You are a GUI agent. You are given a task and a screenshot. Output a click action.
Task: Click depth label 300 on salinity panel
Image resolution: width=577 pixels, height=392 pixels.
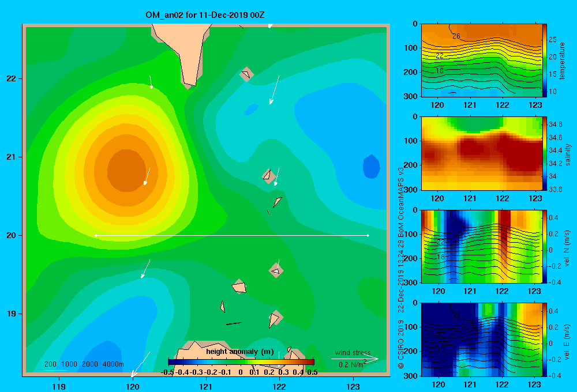pos(411,190)
